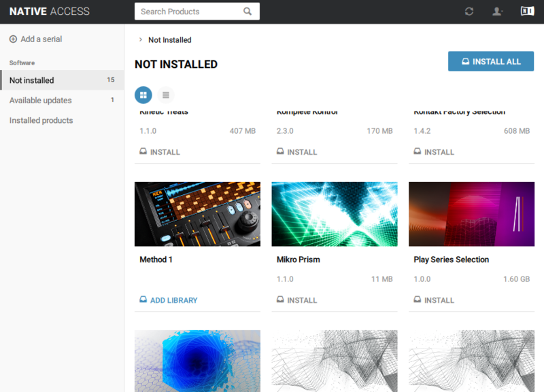Click the breadcrumb chevron before Not Installed
Screen dimensions: 544x392
(141, 40)
